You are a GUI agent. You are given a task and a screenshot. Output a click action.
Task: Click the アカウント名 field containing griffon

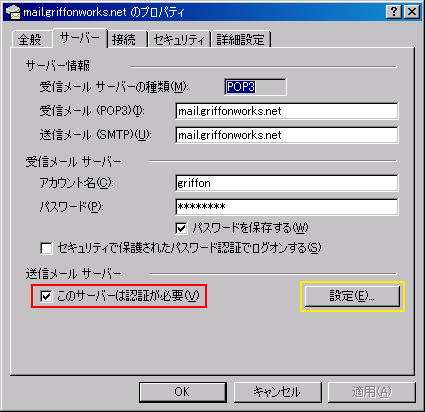287,183
